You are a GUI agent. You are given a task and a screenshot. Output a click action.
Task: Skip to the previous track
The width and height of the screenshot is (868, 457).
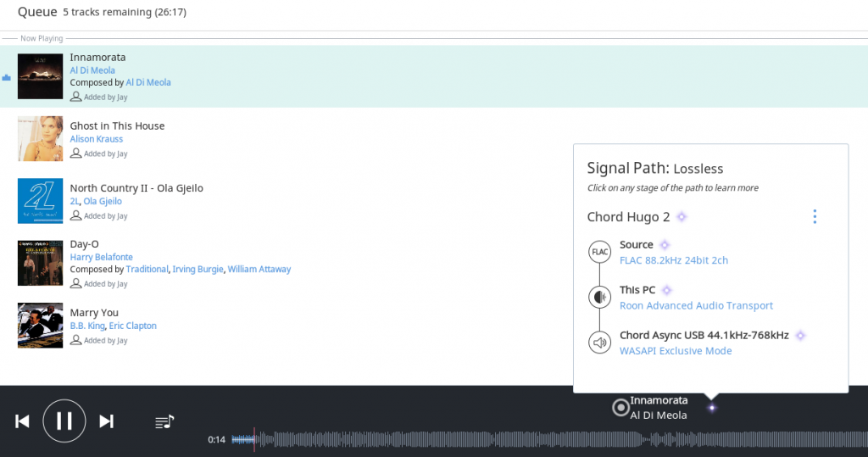pos(23,421)
